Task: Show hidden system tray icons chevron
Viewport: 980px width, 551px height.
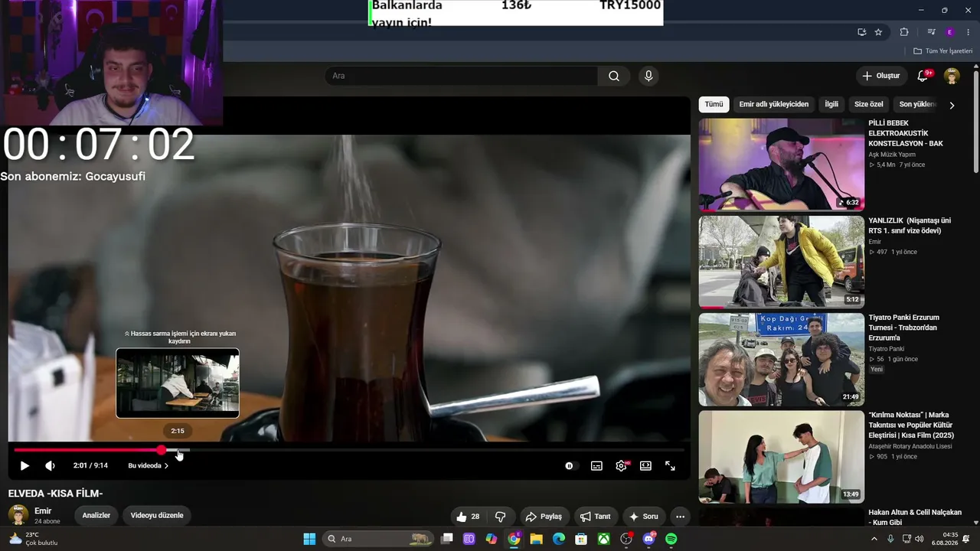Action: tap(874, 539)
